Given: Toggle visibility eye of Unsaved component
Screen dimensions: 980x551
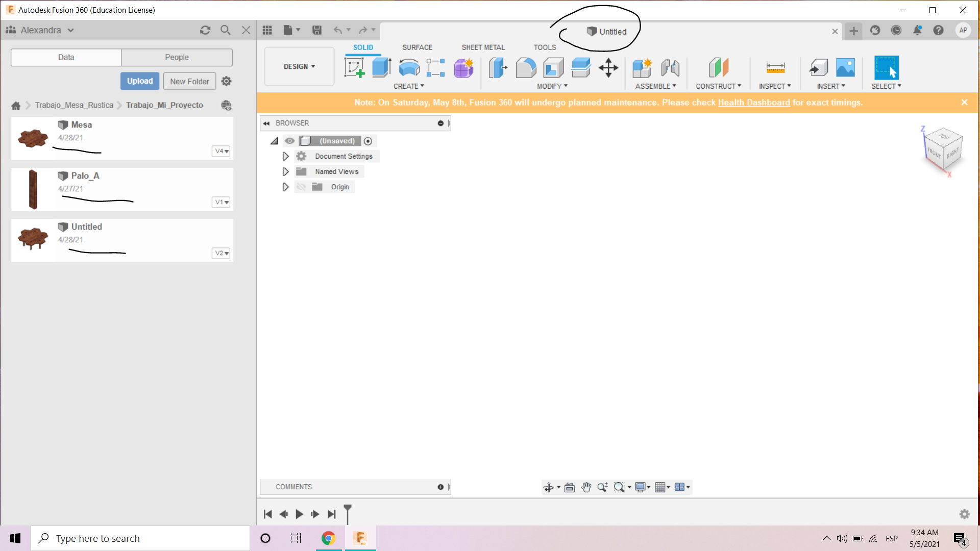Looking at the screenshot, I should click(290, 141).
